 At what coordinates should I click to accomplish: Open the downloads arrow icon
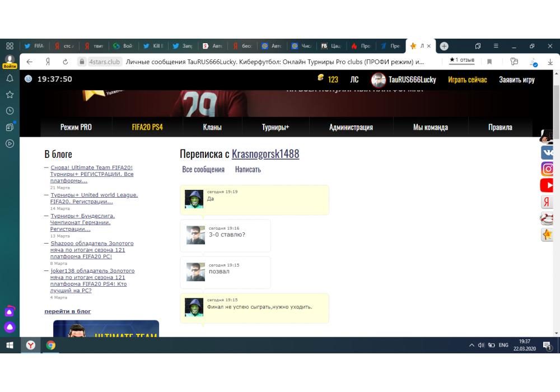coord(550,62)
